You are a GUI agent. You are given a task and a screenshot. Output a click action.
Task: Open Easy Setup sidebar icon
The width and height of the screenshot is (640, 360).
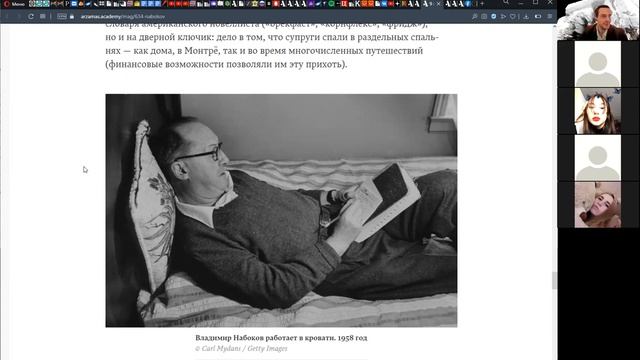tap(549, 16)
